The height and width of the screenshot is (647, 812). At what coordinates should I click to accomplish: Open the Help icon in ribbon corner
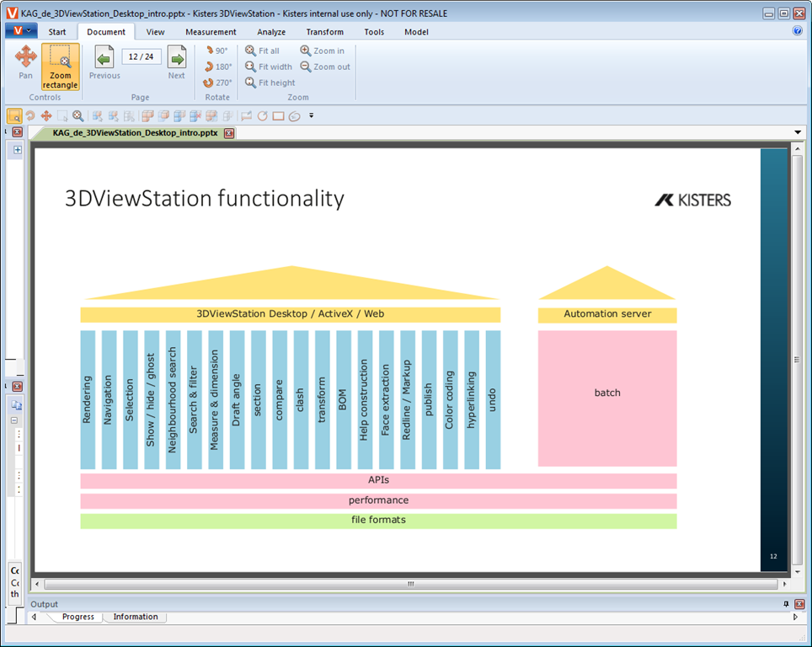pos(798,30)
